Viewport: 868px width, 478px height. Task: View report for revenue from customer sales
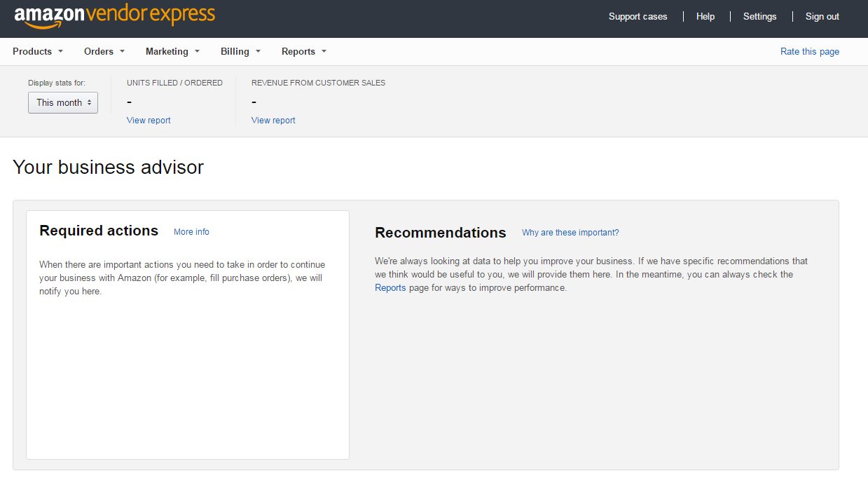coord(273,121)
